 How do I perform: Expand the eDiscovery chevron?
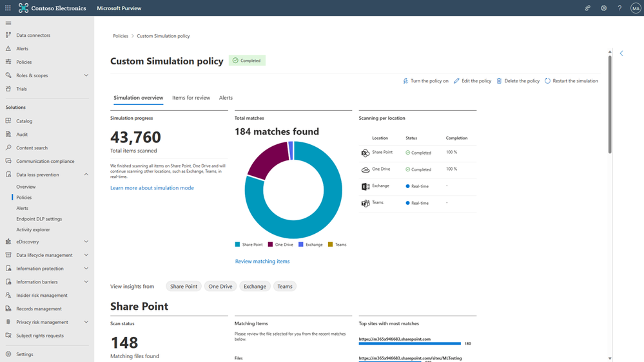(86, 242)
